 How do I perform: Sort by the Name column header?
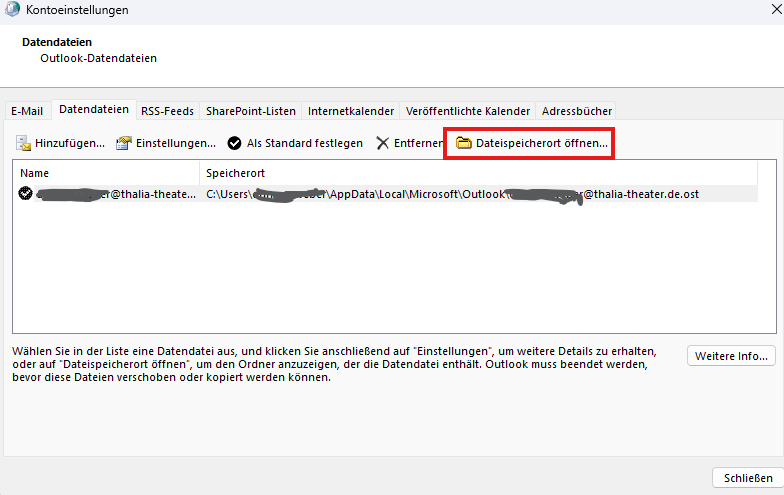[105, 173]
